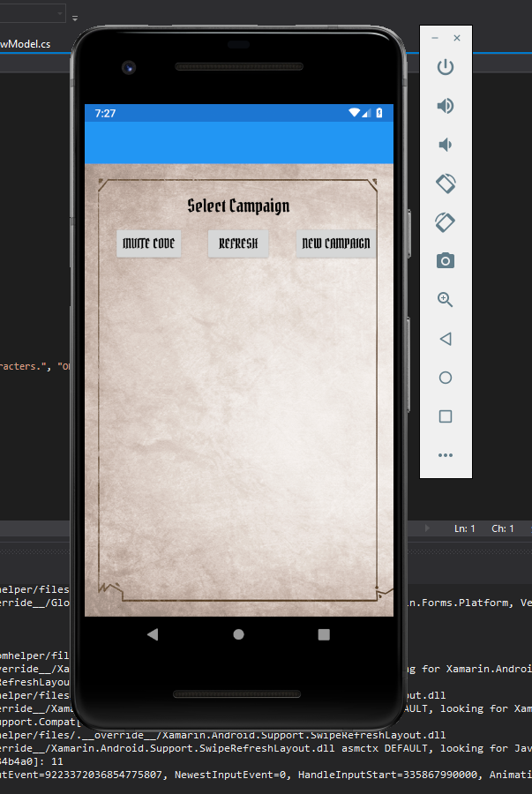Raise volume with the volume up icon
This screenshot has width=532, height=794.
(446, 106)
